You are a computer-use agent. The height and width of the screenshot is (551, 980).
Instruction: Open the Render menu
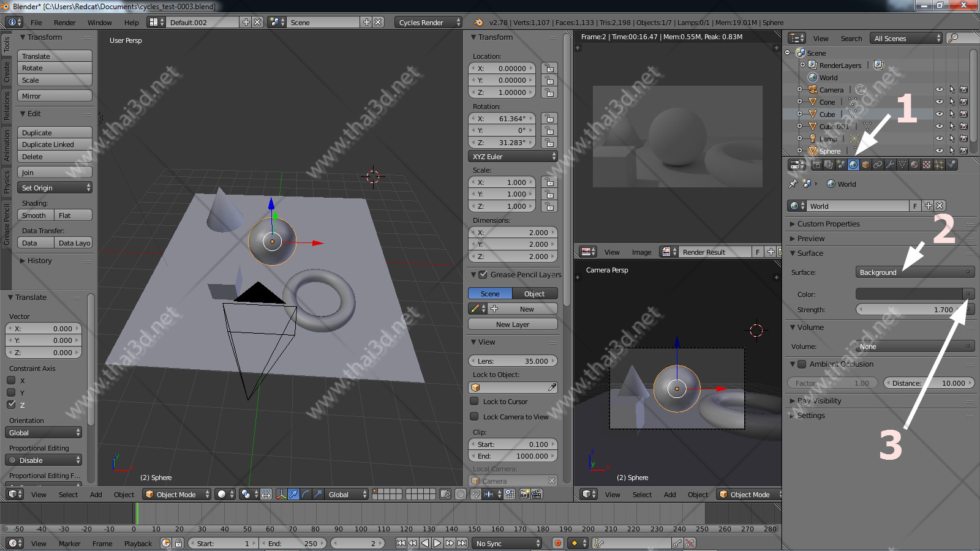click(64, 23)
